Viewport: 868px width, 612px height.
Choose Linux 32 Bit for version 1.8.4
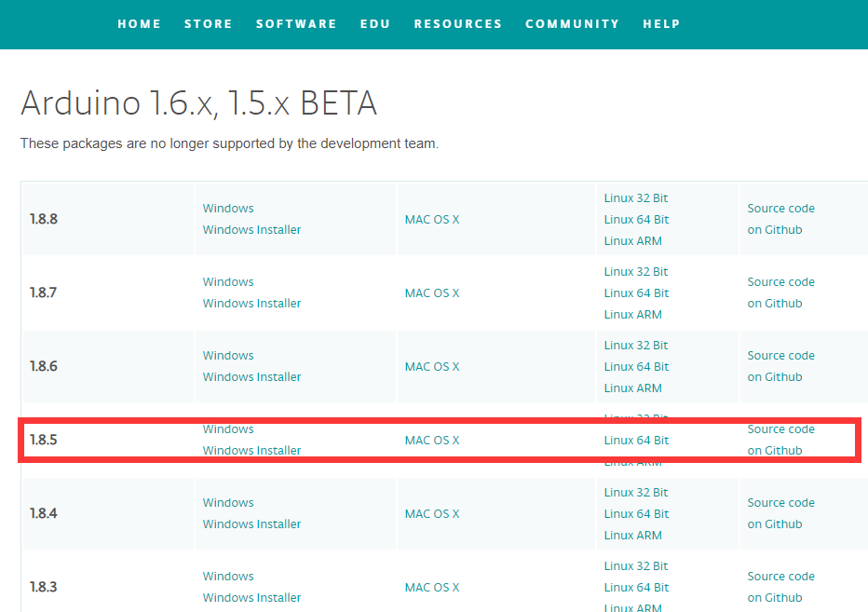click(x=635, y=493)
